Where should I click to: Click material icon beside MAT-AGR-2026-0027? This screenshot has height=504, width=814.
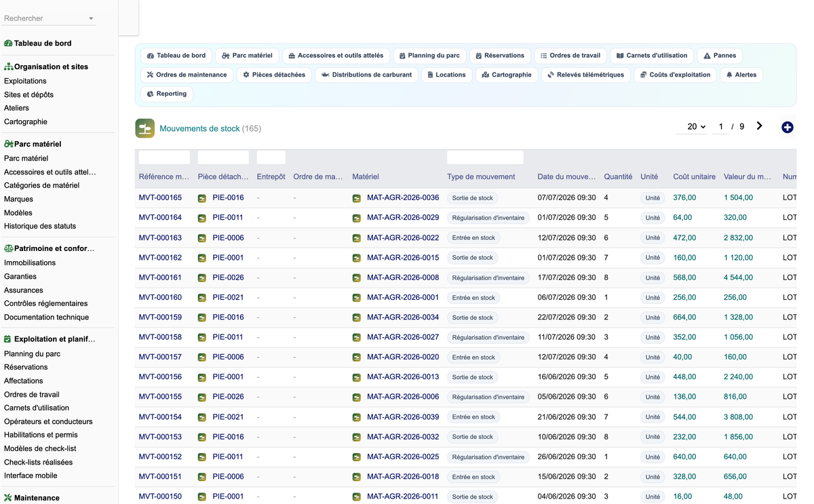click(357, 337)
